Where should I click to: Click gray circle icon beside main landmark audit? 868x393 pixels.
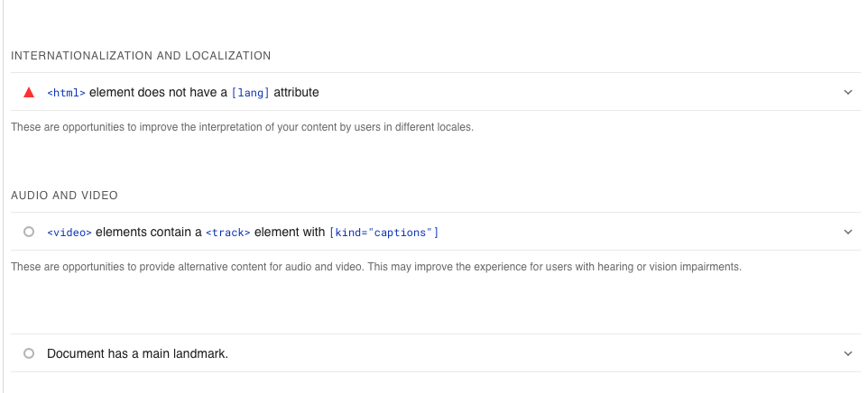pyautogui.click(x=29, y=353)
